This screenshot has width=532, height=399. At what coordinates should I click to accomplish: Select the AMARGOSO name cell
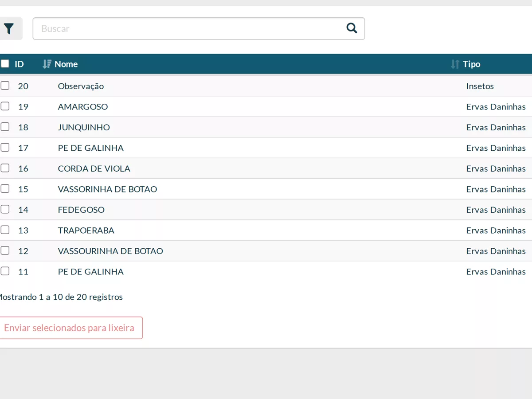coord(83,107)
